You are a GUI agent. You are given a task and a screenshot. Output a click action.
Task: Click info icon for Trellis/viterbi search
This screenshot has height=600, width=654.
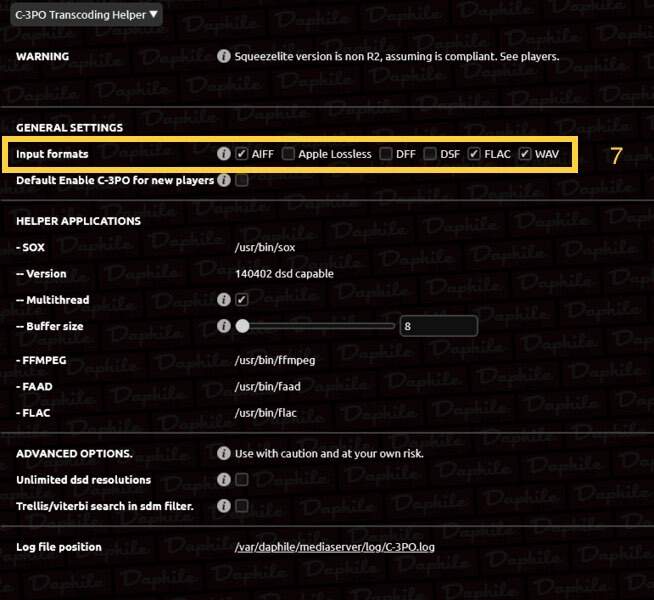(x=224, y=506)
